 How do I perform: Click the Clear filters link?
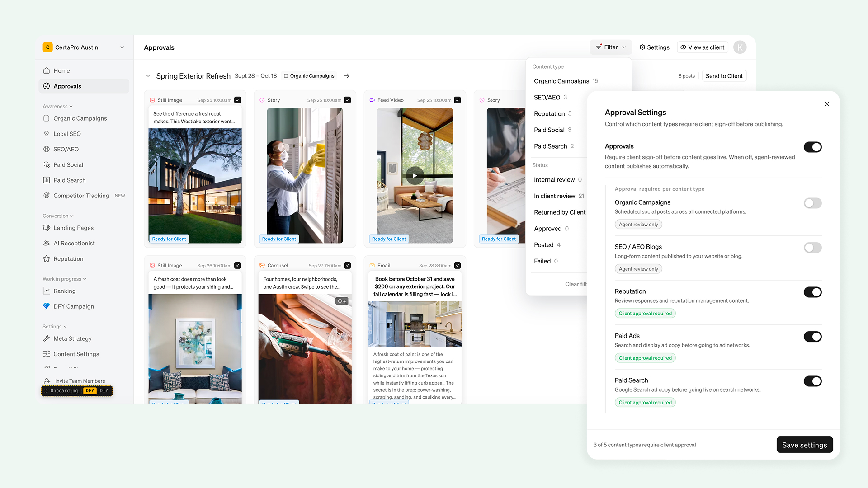point(576,284)
